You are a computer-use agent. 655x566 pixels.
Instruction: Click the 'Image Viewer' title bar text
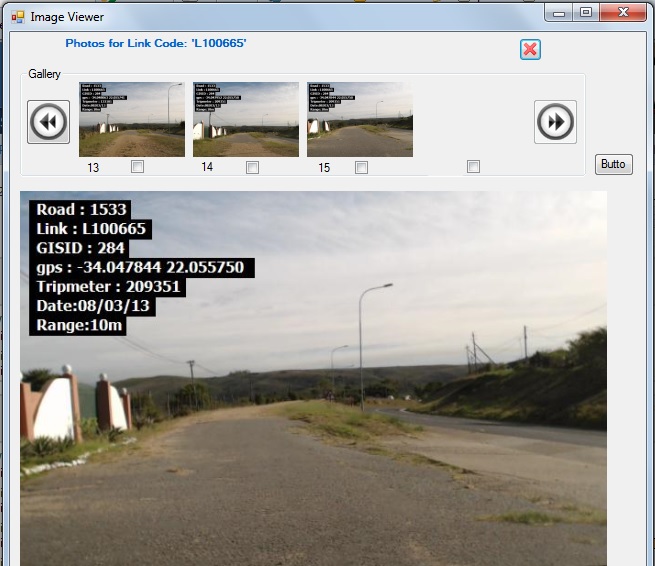coord(67,17)
